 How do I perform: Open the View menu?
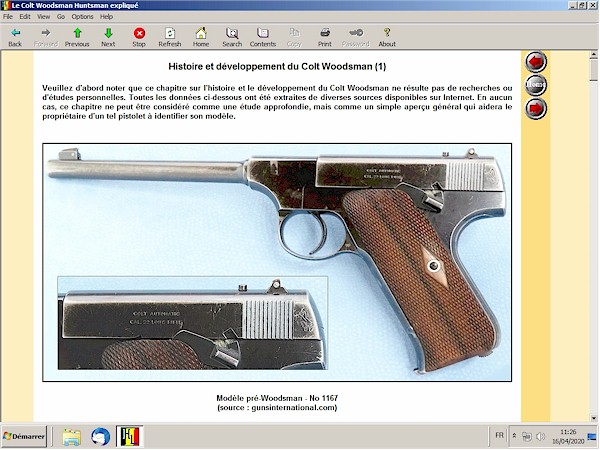tap(43, 17)
